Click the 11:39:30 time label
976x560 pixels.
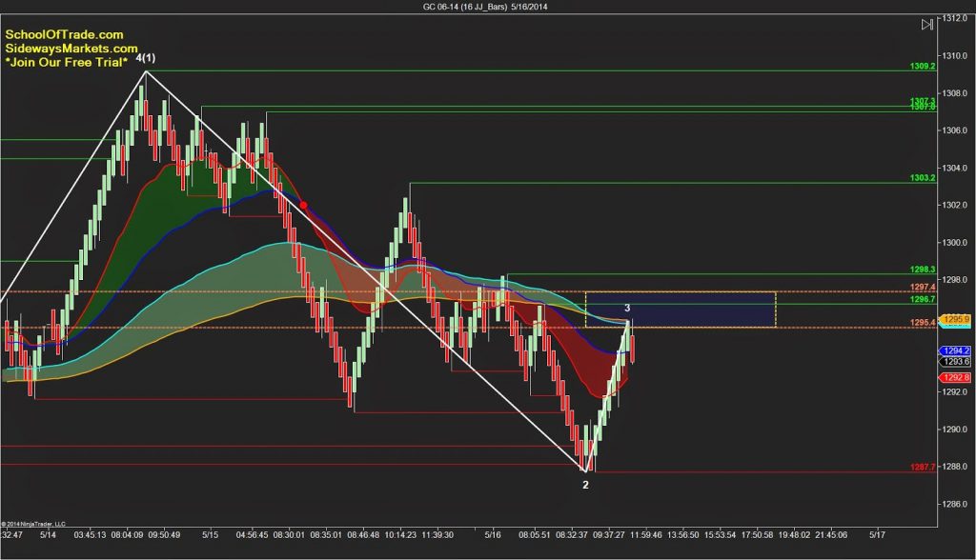coord(437,534)
